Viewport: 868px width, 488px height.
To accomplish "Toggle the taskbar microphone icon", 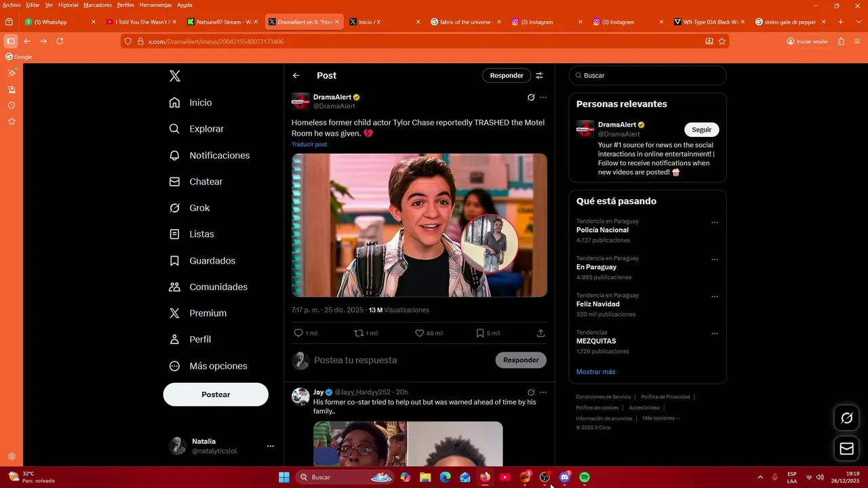I will 774,477.
